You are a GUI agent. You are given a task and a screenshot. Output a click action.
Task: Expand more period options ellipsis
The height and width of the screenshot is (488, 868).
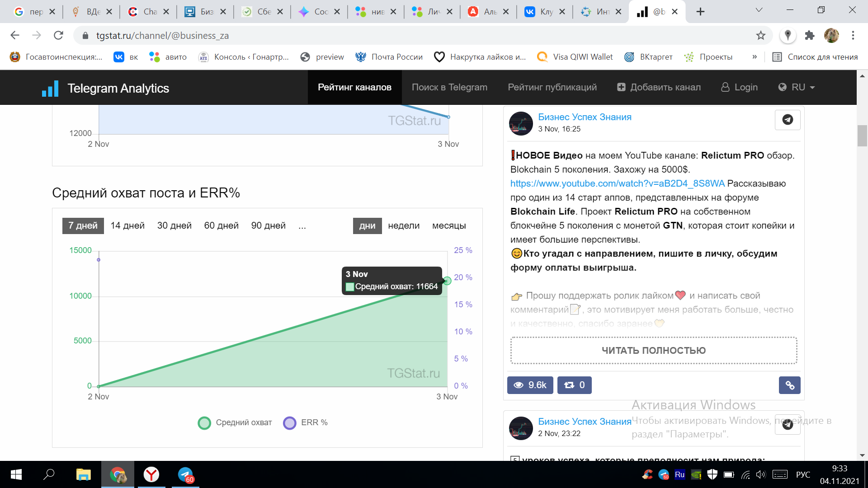click(x=302, y=225)
